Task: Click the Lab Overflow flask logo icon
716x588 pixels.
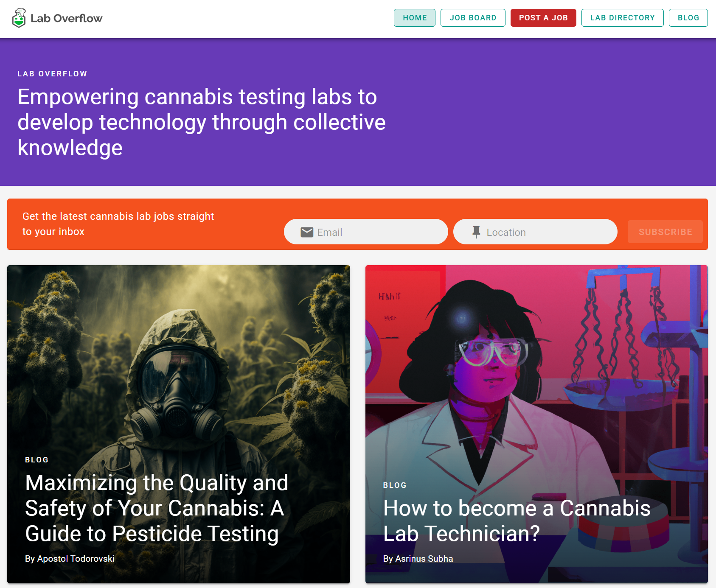Action: pyautogui.click(x=19, y=18)
